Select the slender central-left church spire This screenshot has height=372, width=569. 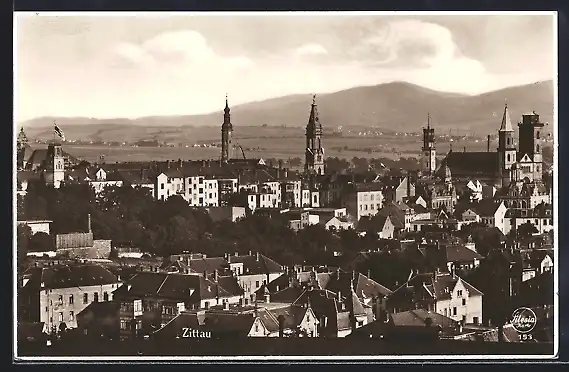226,130
